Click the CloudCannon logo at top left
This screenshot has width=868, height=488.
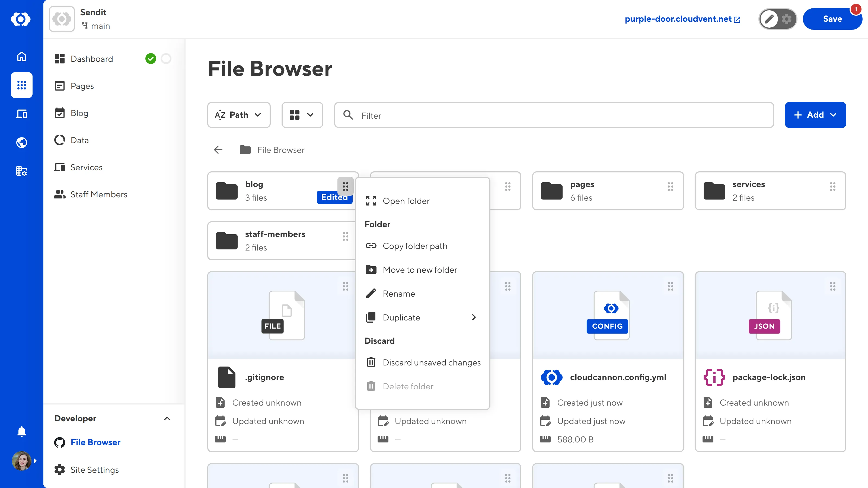tap(21, 19)
